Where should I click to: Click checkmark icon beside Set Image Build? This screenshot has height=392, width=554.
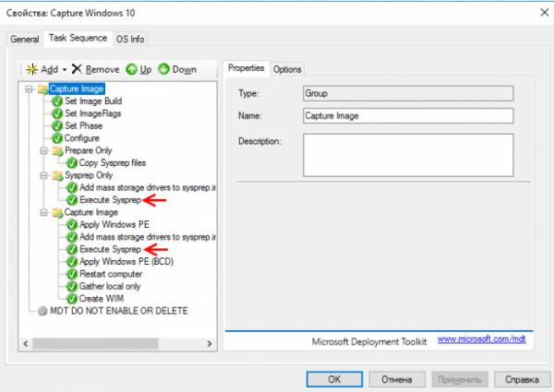click(57, 101)
